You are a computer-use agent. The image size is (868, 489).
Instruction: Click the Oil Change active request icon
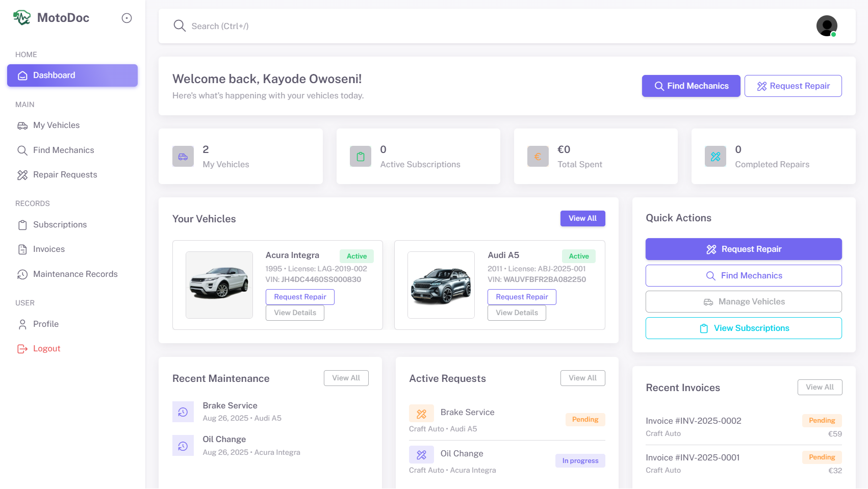tap(421, 454)
